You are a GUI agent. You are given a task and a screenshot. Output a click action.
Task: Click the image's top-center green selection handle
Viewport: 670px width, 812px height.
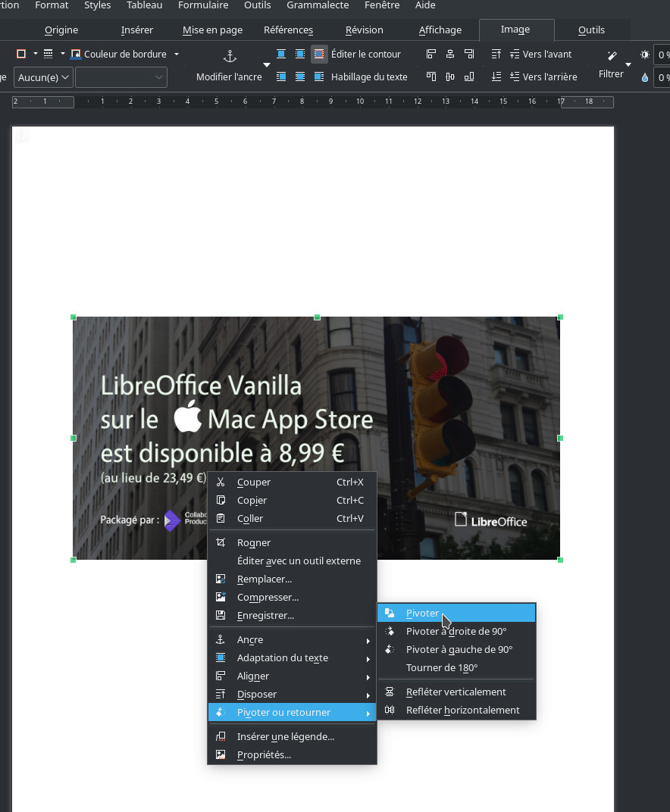[317, 317]
